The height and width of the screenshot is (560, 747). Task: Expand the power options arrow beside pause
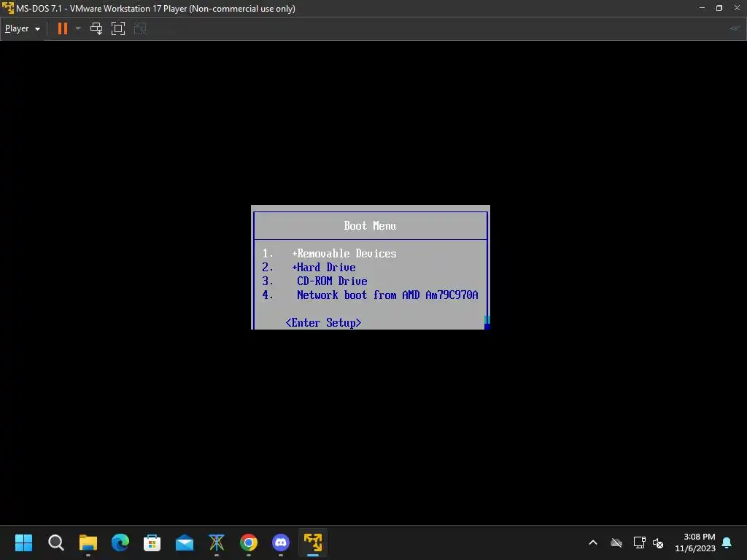tap(78, 28)
